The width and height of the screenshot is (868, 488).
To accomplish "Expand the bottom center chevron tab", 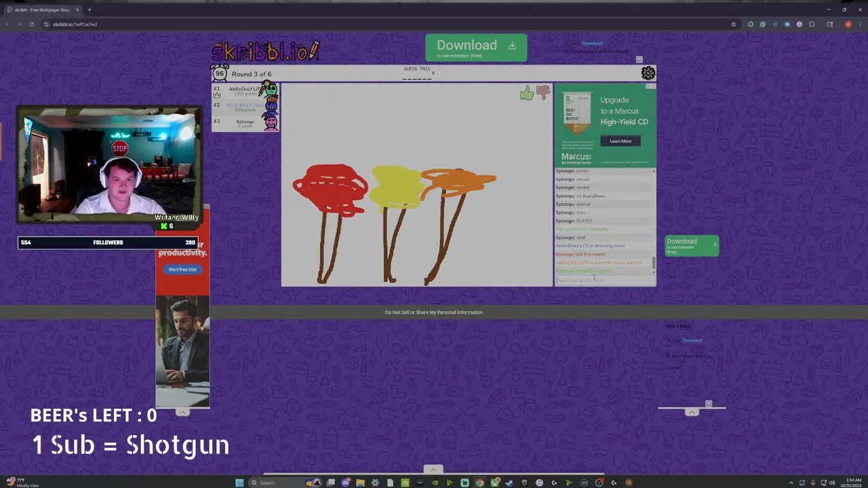I will click(433, 470).
